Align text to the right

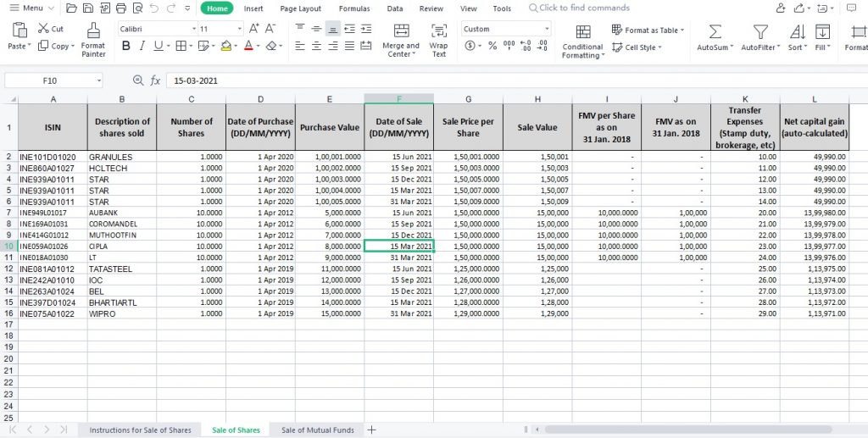(x=332, y=46)
